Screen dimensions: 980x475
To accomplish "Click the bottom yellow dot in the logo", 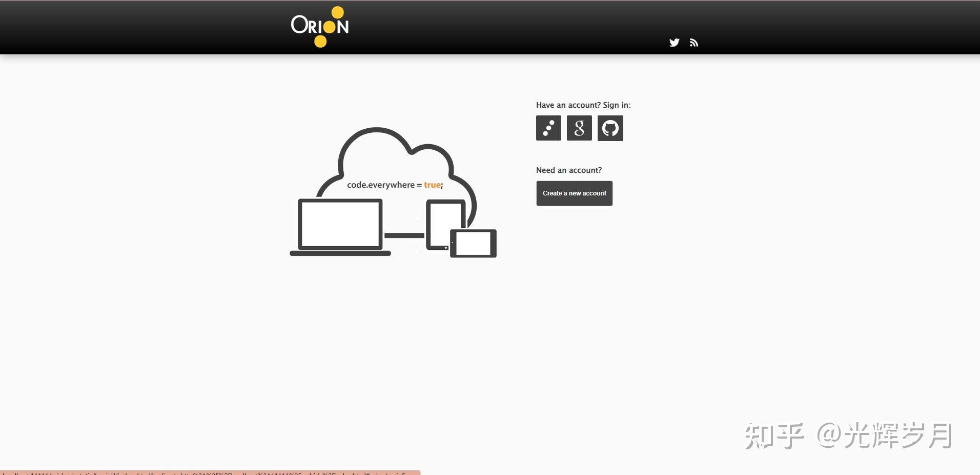I will click(320, 42).
